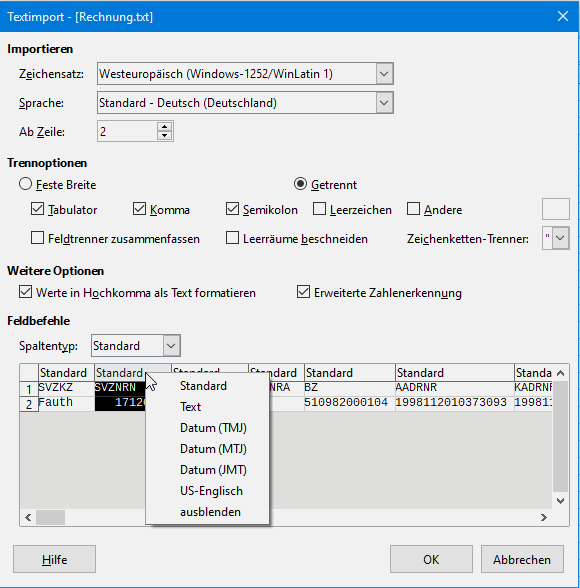This screenshot has width=580, height=588.
Task: Click the Abbrechen button
Action: tap(522, 559)
